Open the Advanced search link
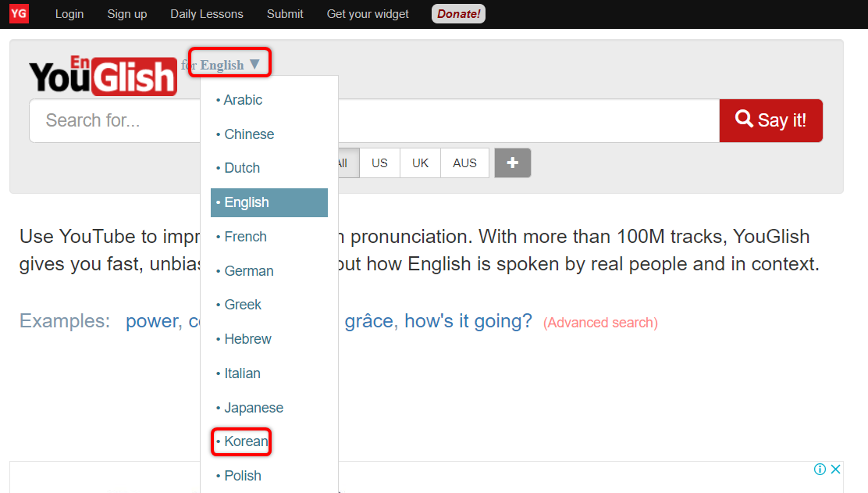This screenshot has height=493, width=868. coord(600,323)
